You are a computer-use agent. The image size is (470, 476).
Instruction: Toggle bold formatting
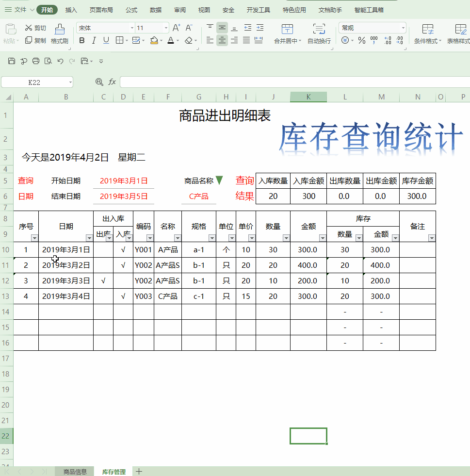81,40
